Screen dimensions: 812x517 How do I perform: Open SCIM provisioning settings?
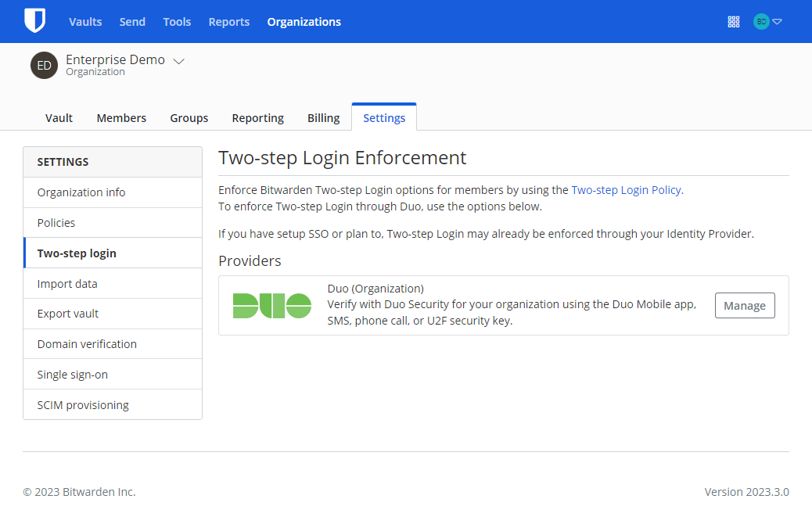(x=83, y=404)
